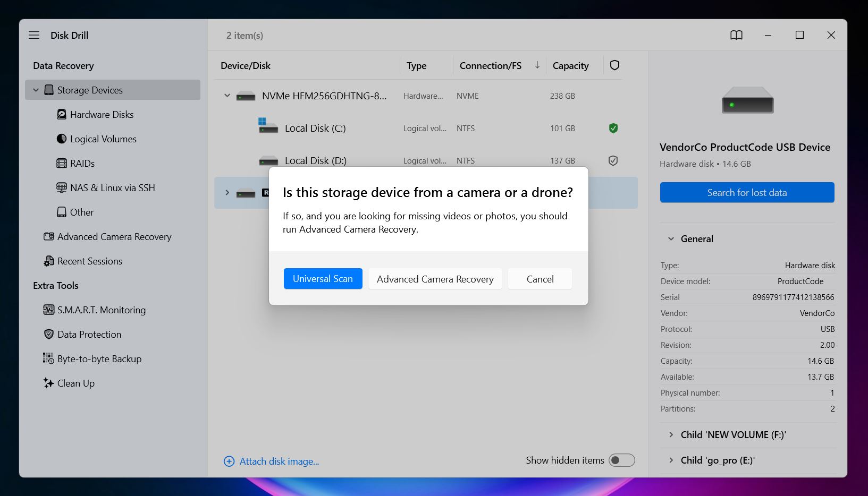868x496 pixels.
Task: Select the Local Disk (C:) row name
Action: tap(315, 128)
